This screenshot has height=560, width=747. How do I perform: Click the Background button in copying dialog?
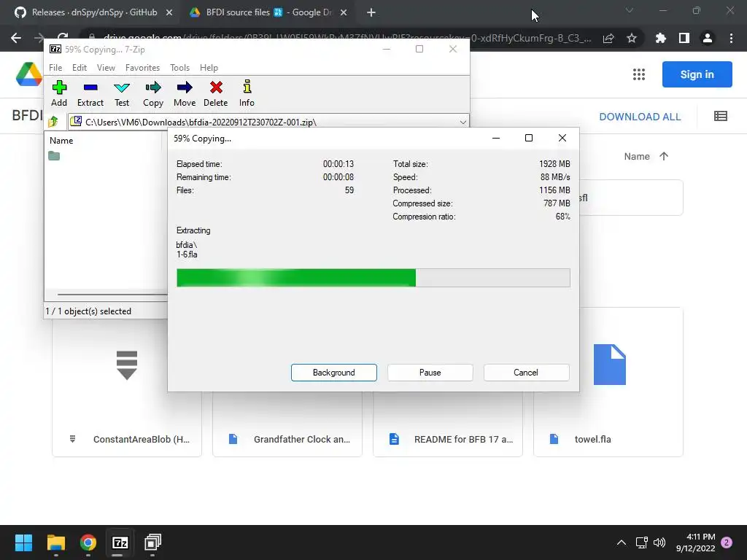coord(334,373)
